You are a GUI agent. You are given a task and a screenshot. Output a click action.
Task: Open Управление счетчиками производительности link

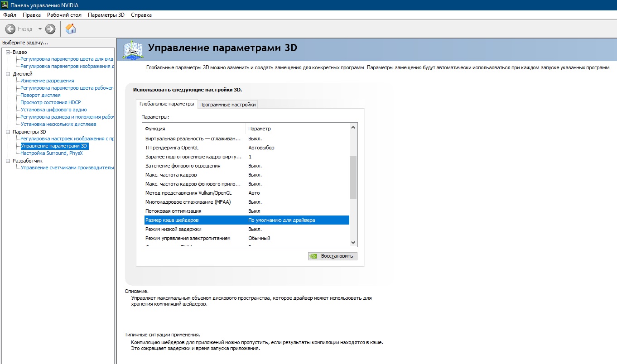point(67,168)
